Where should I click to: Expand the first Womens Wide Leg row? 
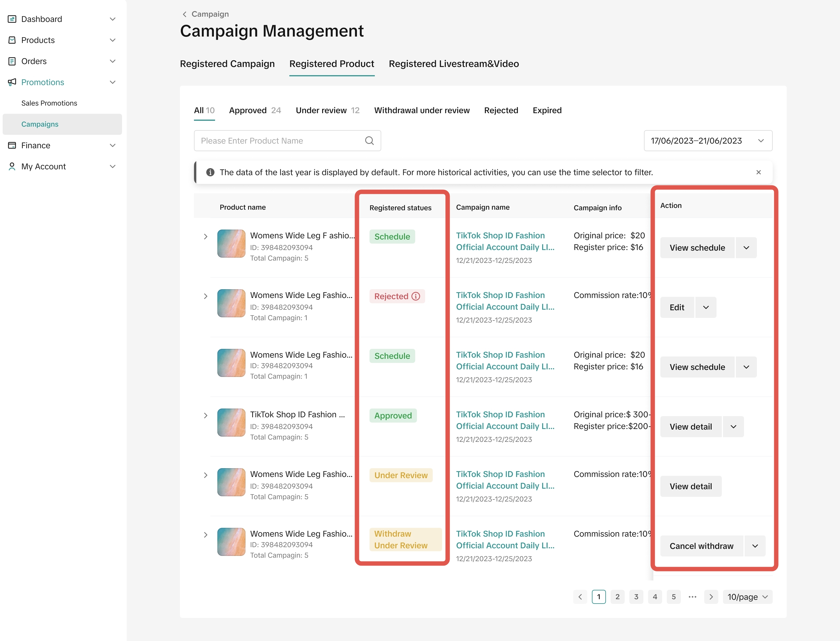(206, 237)
